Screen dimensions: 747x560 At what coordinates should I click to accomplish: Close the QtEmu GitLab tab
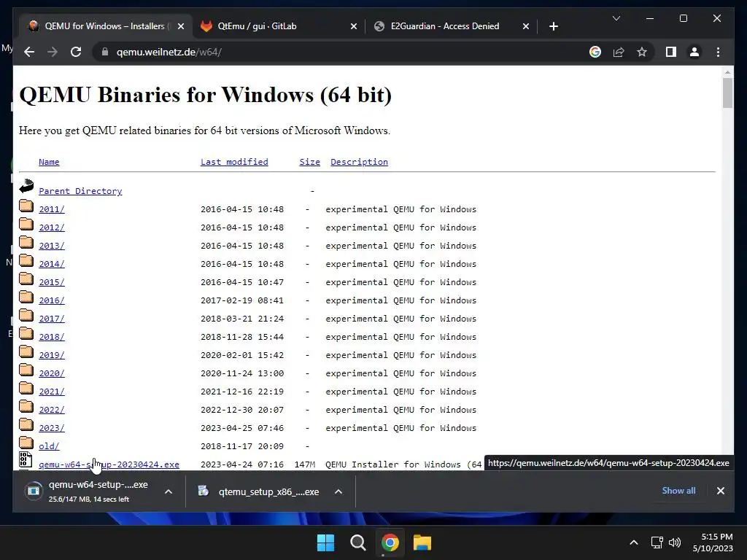pyautogui.click(x=354, y=26)
